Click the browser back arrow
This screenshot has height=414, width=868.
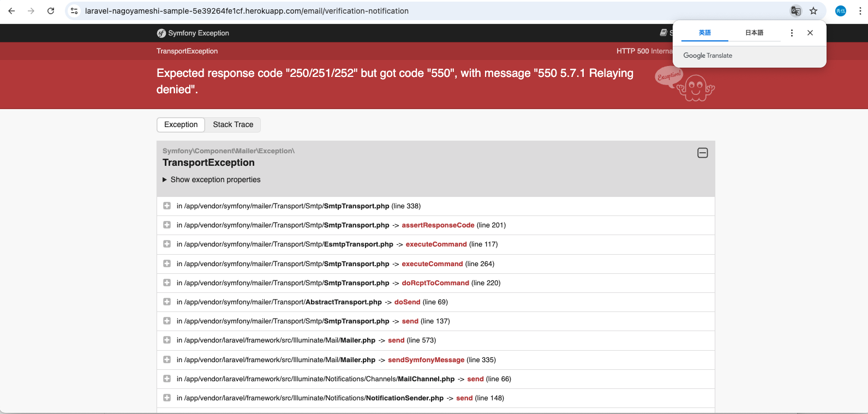tap(11, 11)
